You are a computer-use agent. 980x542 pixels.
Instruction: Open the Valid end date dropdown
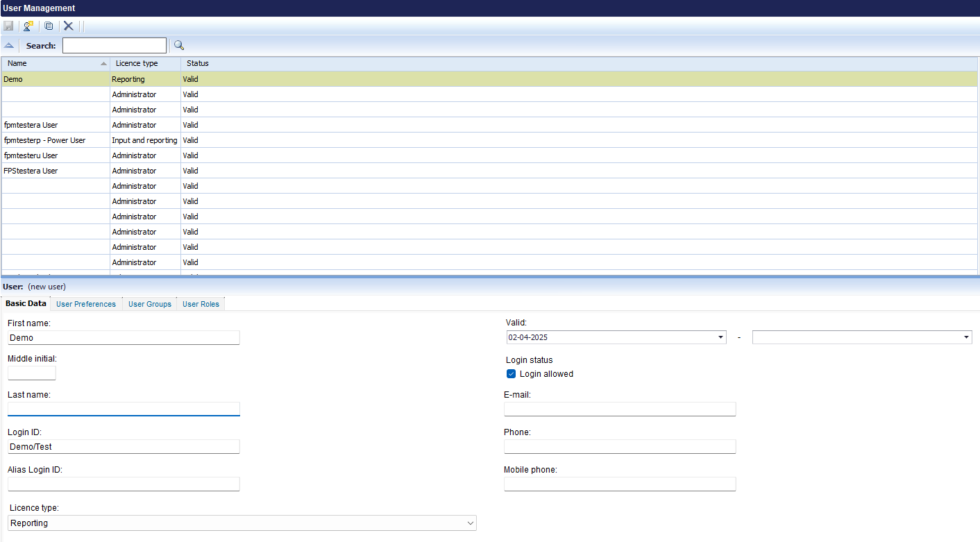[966, 338]
